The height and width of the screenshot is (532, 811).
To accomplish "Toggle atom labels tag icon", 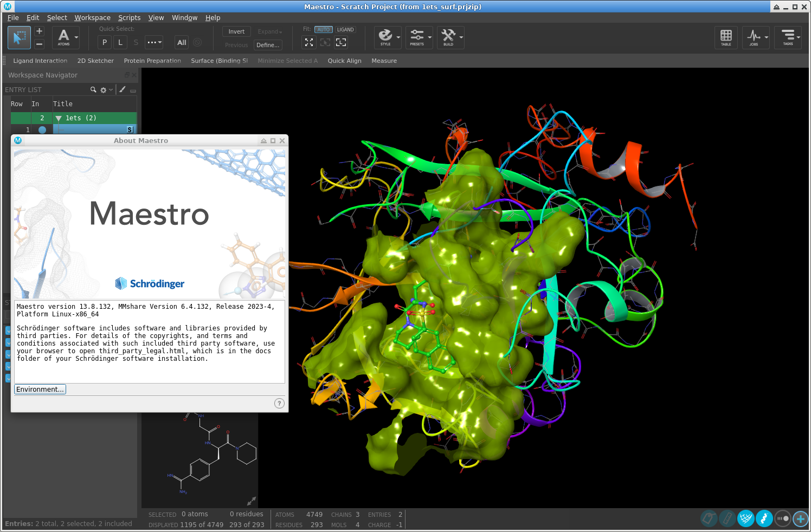I will point(709,518).
